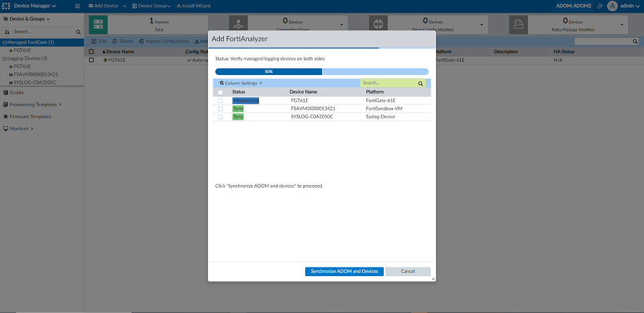
Task: Click FortiSandbox-VM platform cell
Action: coord(384,109)
